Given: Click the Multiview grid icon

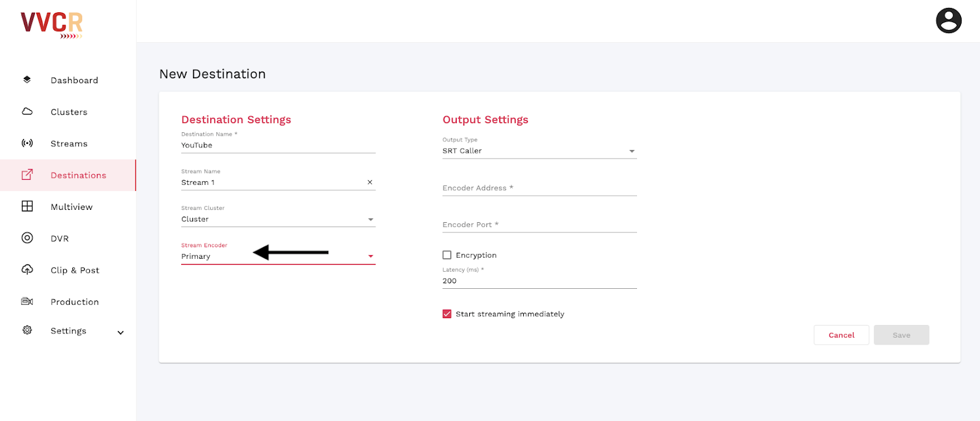Looking at the screenshot, I should coord(27,206).
